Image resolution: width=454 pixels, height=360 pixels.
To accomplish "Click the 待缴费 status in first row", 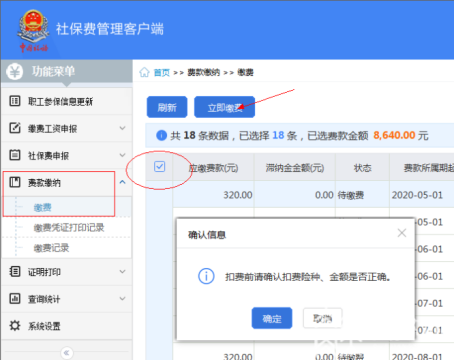I will (351, 195).
